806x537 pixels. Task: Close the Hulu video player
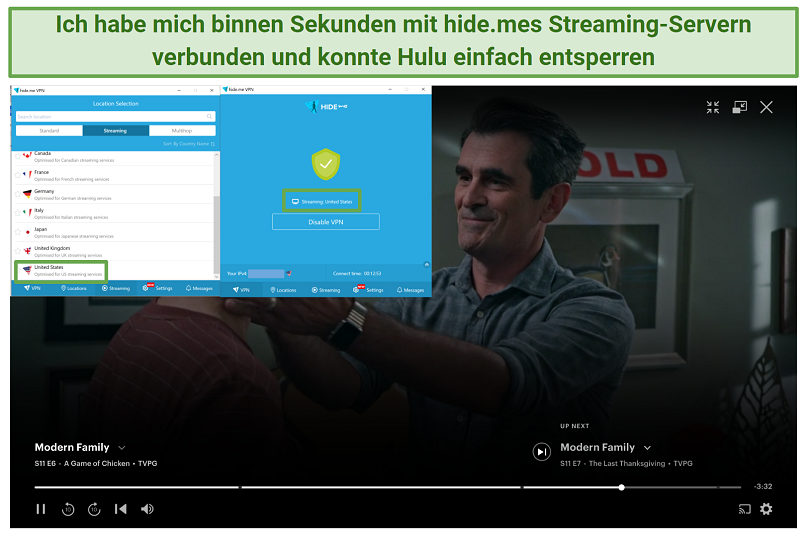tap(766, 107)
